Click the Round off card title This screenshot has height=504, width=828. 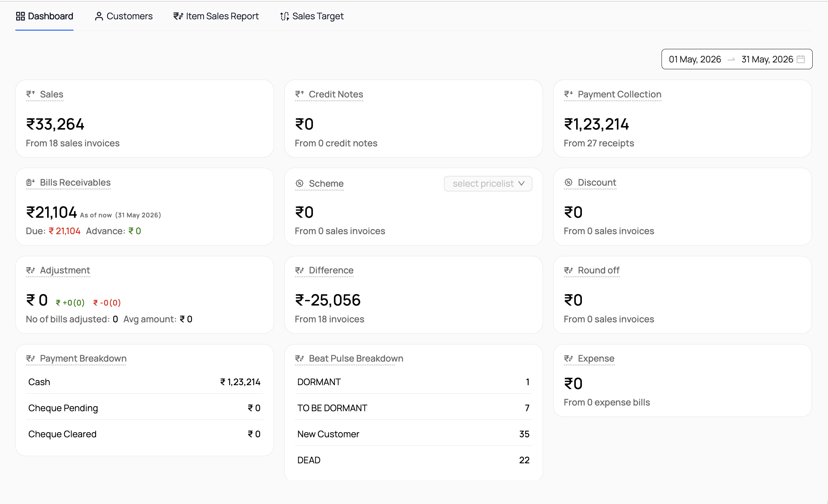[599, 270]
